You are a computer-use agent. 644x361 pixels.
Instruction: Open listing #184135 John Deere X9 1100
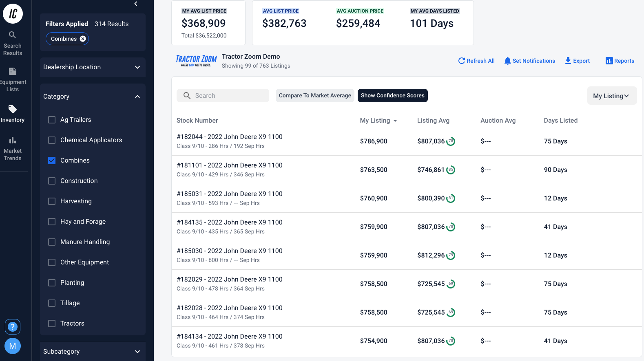[x=230, y=222]
